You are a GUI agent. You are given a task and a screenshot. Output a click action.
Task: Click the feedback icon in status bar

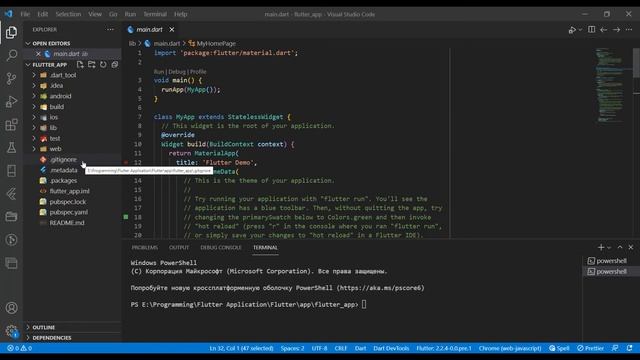coord(615,348)
